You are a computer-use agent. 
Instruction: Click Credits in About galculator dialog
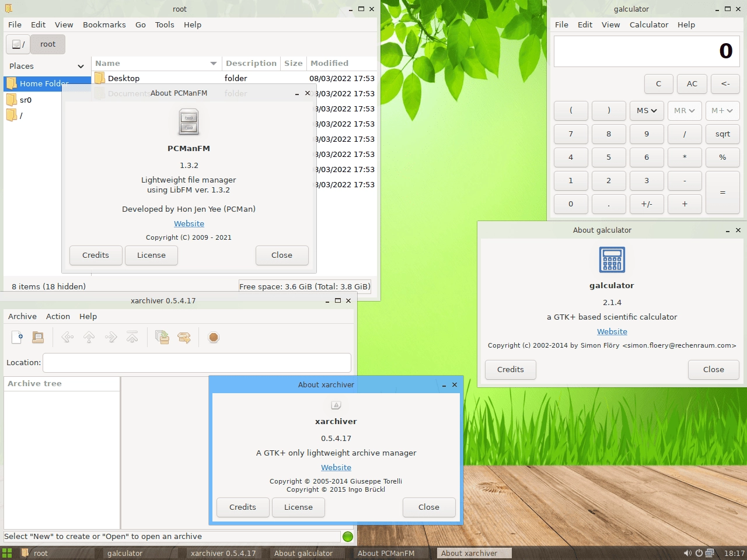[511, 370]
